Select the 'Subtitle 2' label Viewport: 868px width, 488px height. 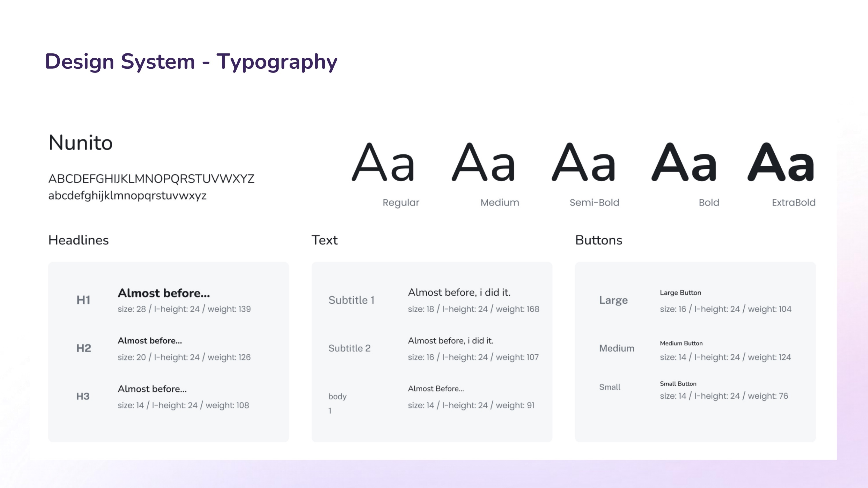point(349,348)
